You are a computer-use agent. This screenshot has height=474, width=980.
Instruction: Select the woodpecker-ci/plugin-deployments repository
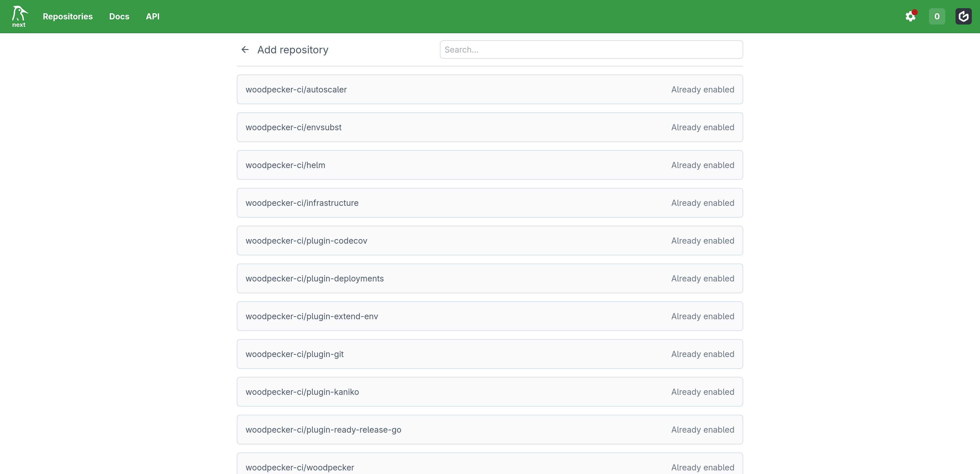pos(490,278)
